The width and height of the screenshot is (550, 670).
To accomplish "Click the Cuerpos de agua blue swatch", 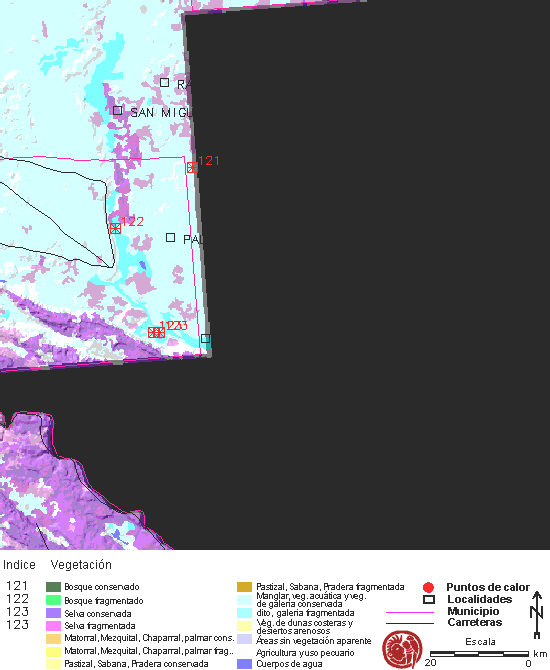I will coord(244,664).
